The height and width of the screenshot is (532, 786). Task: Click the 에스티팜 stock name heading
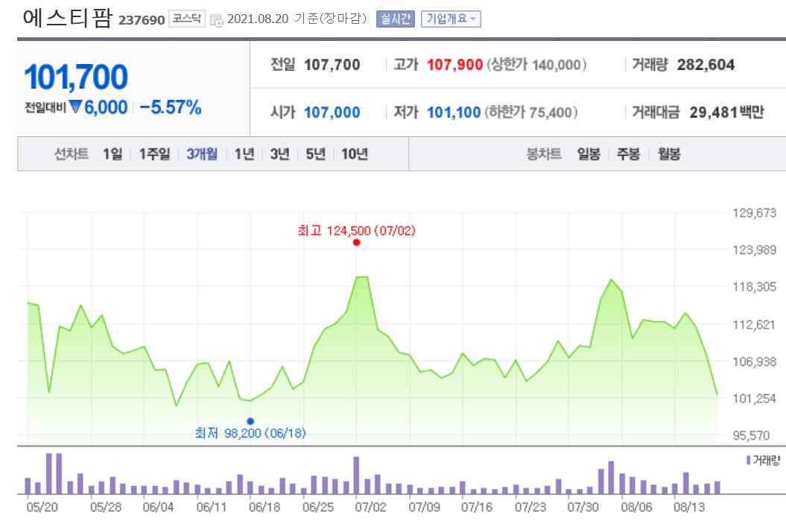(67, 18)
